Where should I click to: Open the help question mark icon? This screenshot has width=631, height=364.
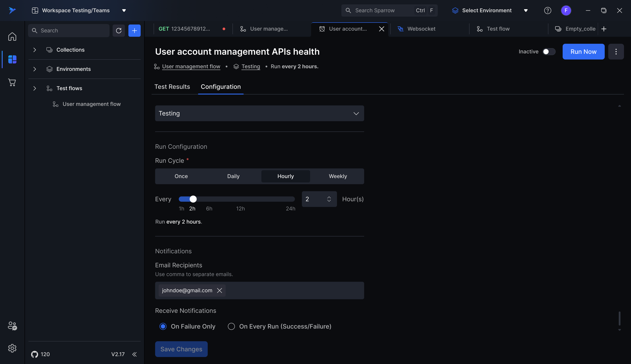point(548,11)
